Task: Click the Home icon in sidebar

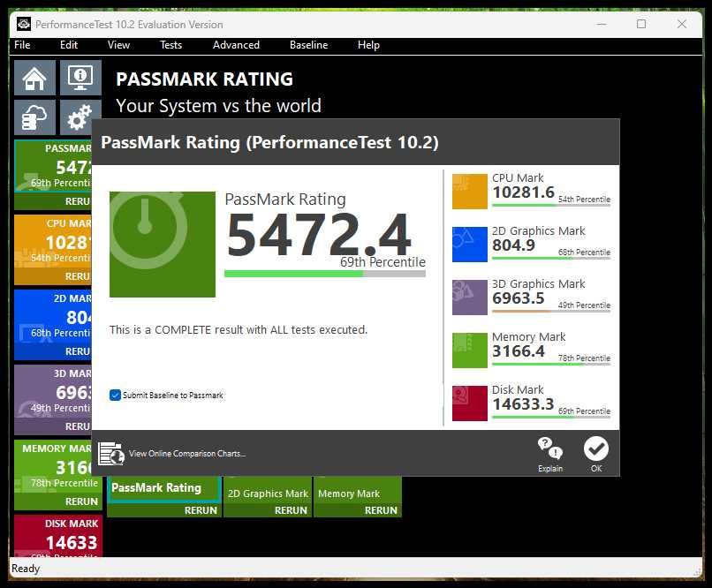Action: [x=34, y=78]
